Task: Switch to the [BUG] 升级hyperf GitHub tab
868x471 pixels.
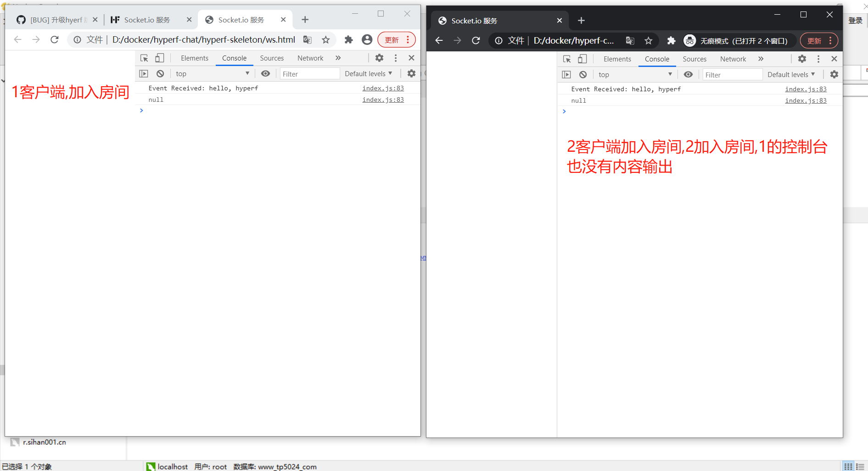Action: [x=57, y=20]
